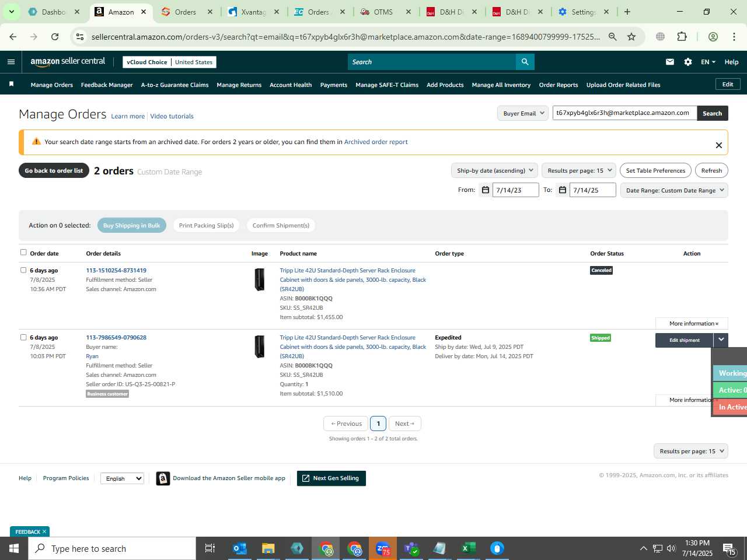Click the Next Gen Selling button
This screenshot has height=560, width=747.
(x=331, y=478)
